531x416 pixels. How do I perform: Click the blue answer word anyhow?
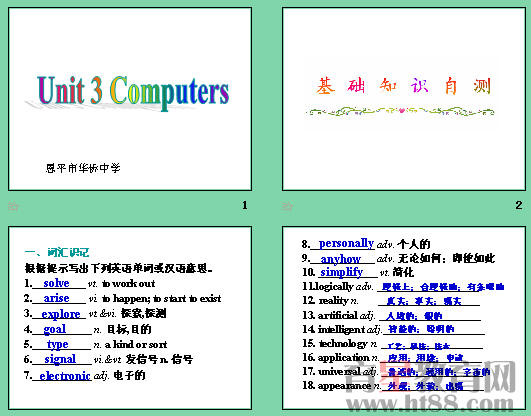click(340, 259)
